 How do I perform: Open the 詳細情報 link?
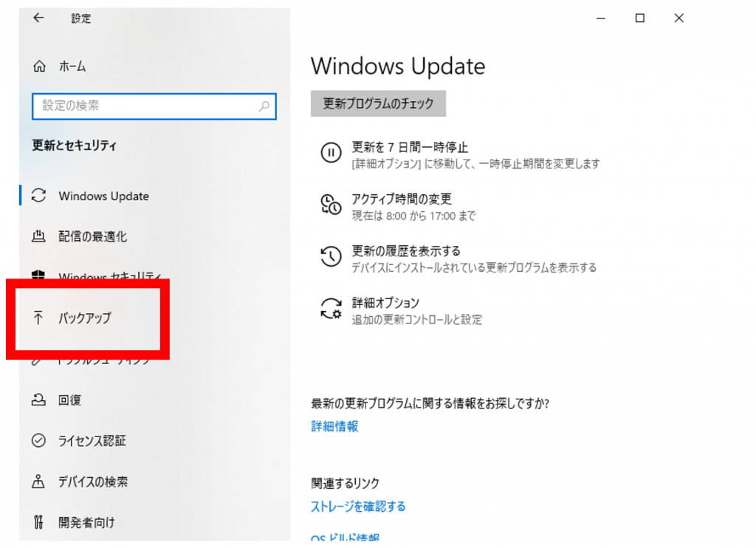point(334,426)
